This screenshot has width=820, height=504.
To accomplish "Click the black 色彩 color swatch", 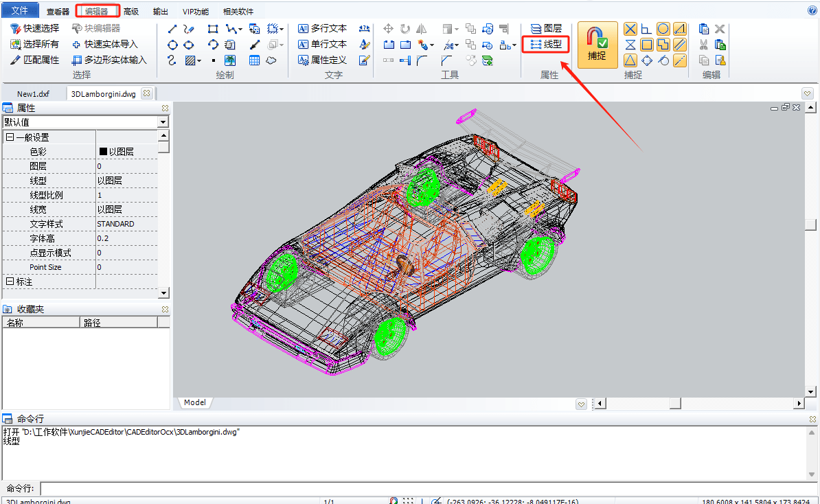I will [x=104, y=152].
